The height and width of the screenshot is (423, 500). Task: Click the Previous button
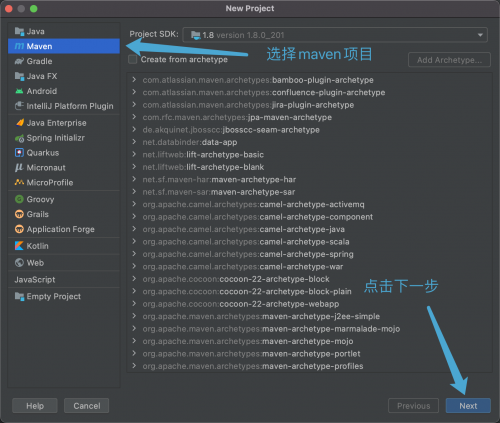coord(413,406)
